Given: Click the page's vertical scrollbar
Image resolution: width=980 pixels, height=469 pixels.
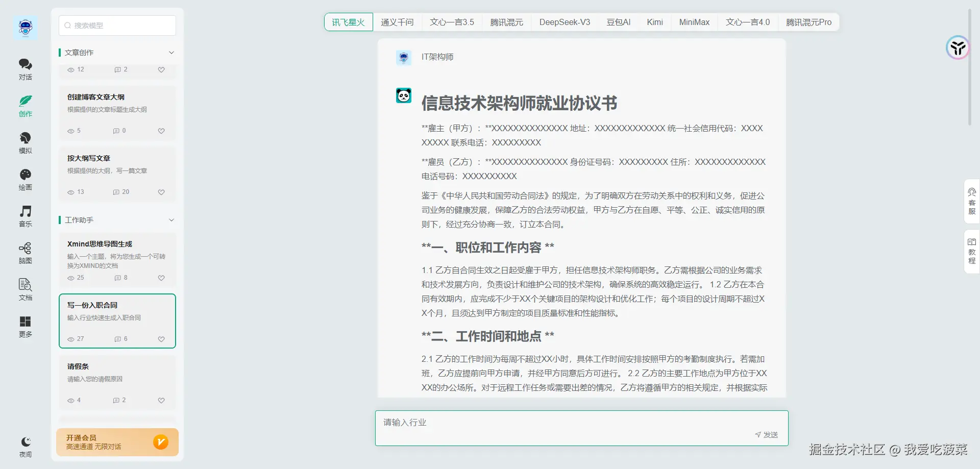Looking at the screenshot, I should pyautogui.click(x=969, y=66).
